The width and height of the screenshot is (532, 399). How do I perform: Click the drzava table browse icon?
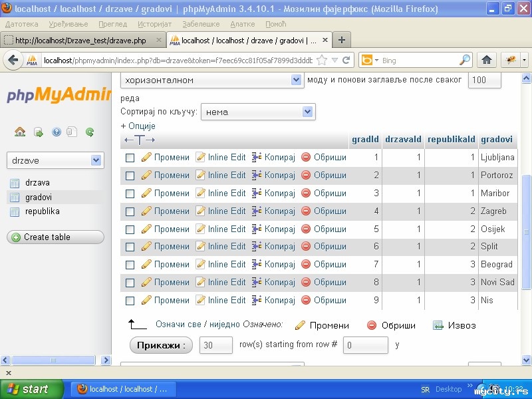point(15,184)
